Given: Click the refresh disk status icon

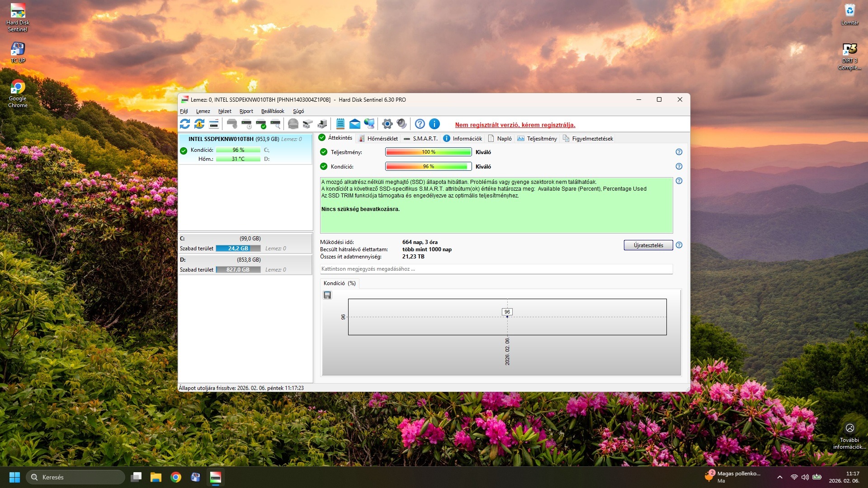Looking at the screenshot, I should point(185,124).
